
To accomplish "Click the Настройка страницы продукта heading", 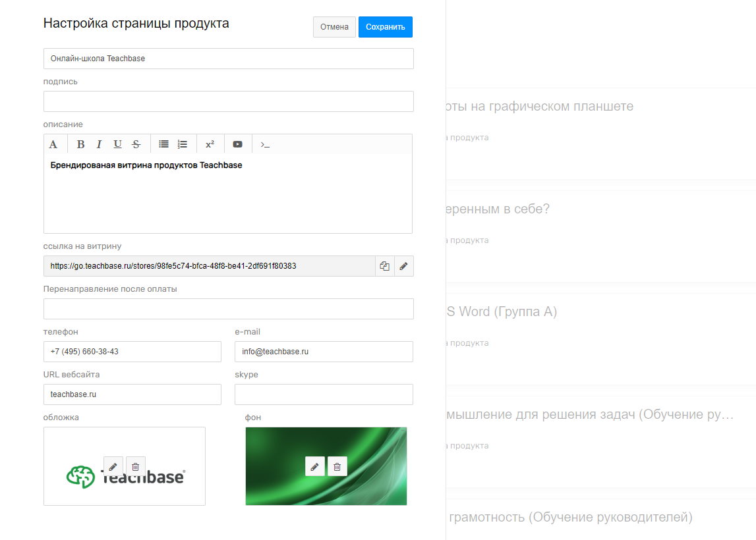I will [x=136, y=23].
